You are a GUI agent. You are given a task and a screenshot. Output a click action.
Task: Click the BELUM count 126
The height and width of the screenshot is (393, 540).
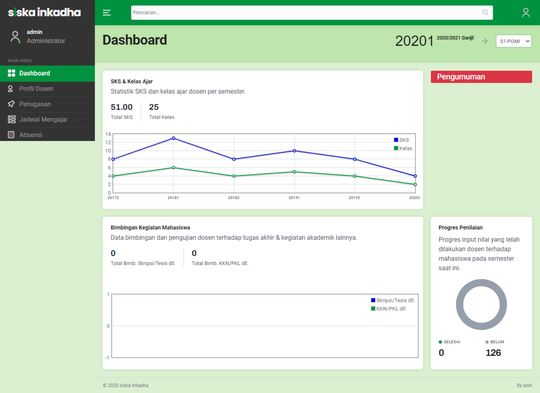point(493,353)
